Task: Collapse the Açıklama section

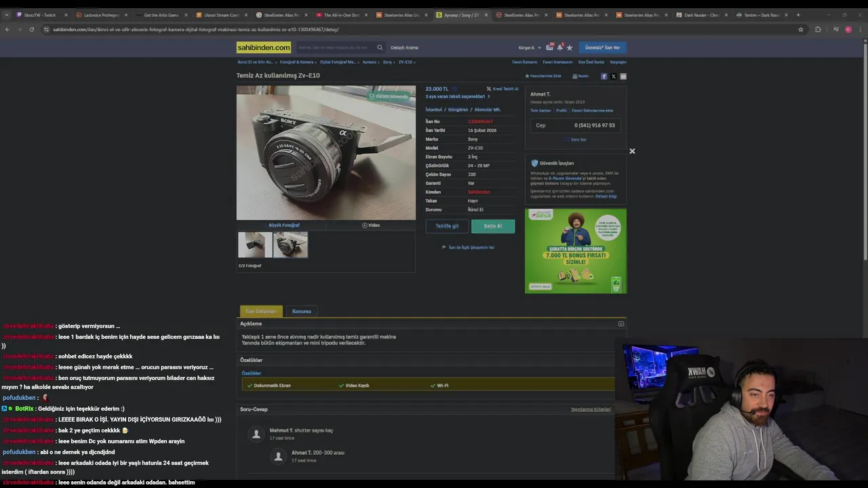Action: click(x=620, y=324)
